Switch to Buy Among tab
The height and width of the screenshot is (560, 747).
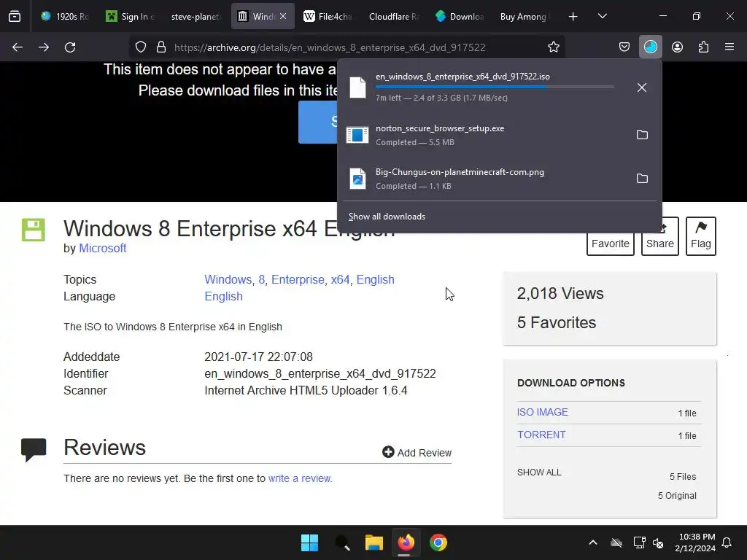point(524,17)
